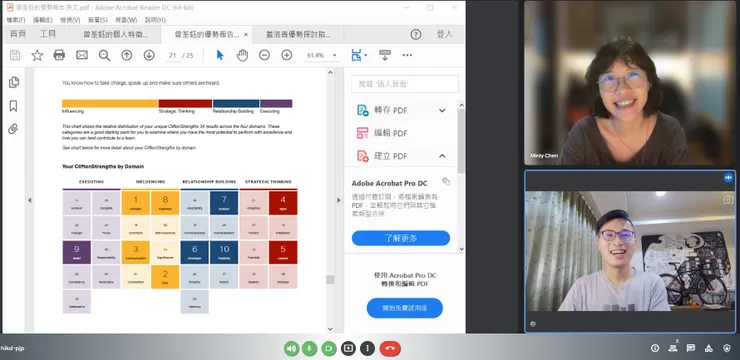Switch to the 首頁 tab

[x=18, y=34]
